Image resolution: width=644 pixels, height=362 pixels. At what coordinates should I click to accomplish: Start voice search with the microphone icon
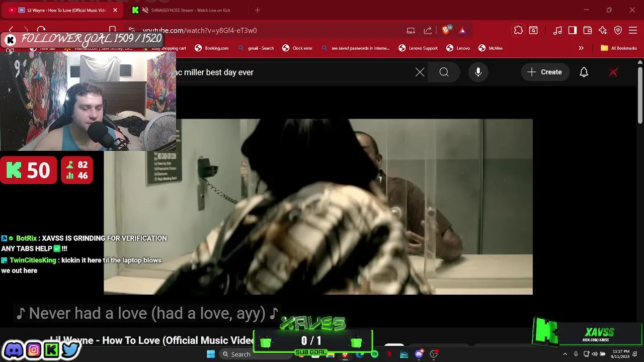478,72
